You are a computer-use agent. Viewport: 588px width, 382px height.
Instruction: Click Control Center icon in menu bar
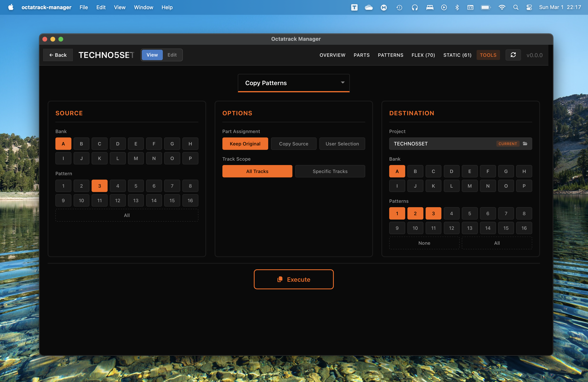click(x=529, y=7)
